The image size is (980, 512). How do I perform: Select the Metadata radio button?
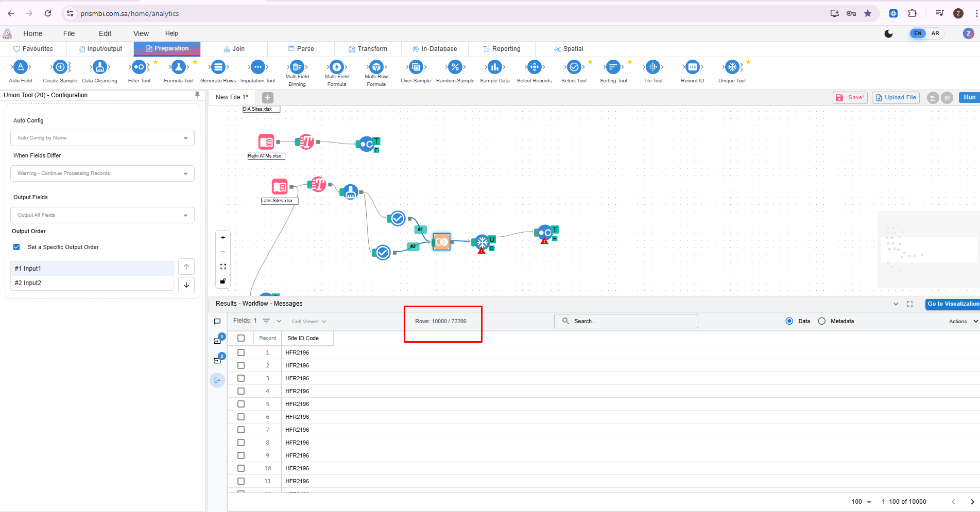pos(822,321)
